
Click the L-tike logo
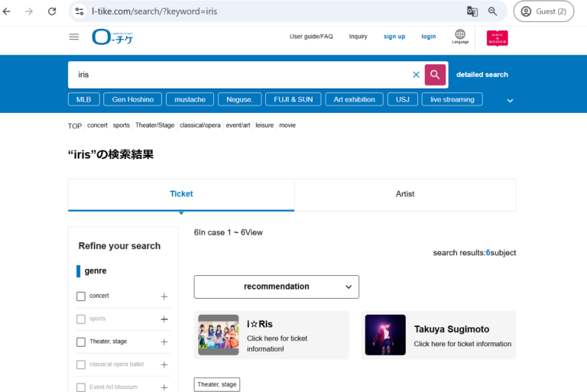coord(112,37)
